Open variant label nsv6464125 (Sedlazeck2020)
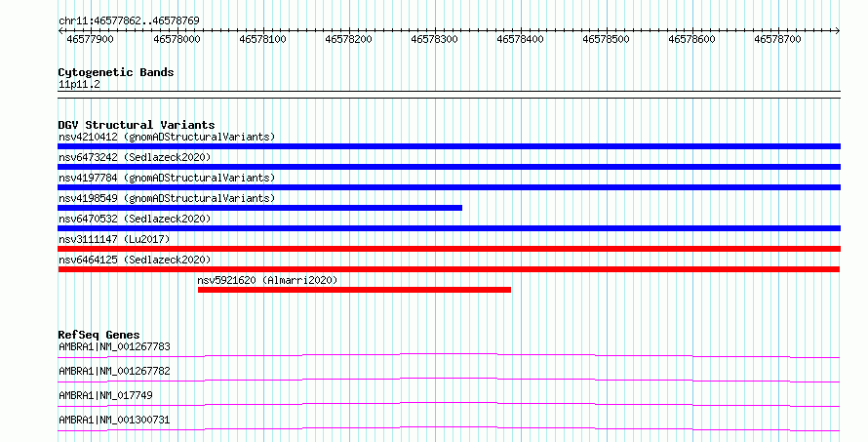The width and height of the screenshot is (868, 442). (135, 260)
